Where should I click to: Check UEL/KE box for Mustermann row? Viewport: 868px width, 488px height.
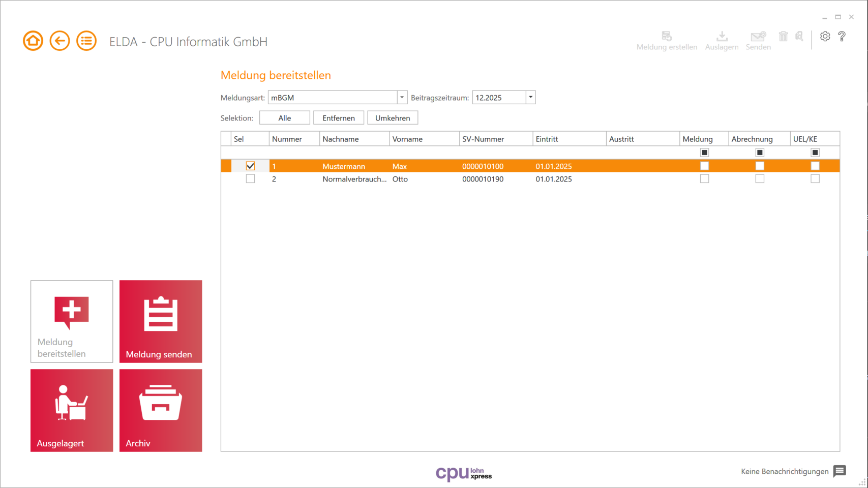(x=815, y=166)
